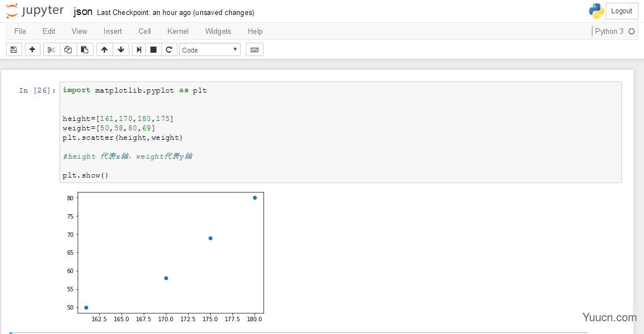Rename notebook by clicking json title
644x334 pixels.
83,12
